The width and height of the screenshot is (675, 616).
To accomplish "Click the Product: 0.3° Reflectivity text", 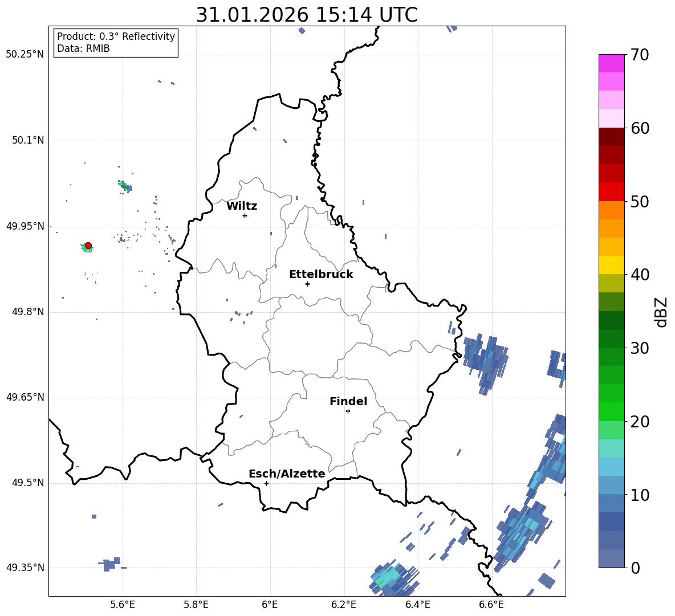I will point(116,36).
